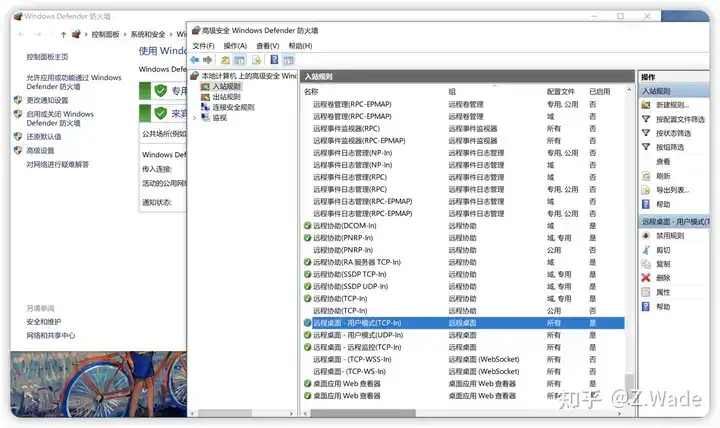Click the up arrow in Control Panel window

click(x=63, y=34)
